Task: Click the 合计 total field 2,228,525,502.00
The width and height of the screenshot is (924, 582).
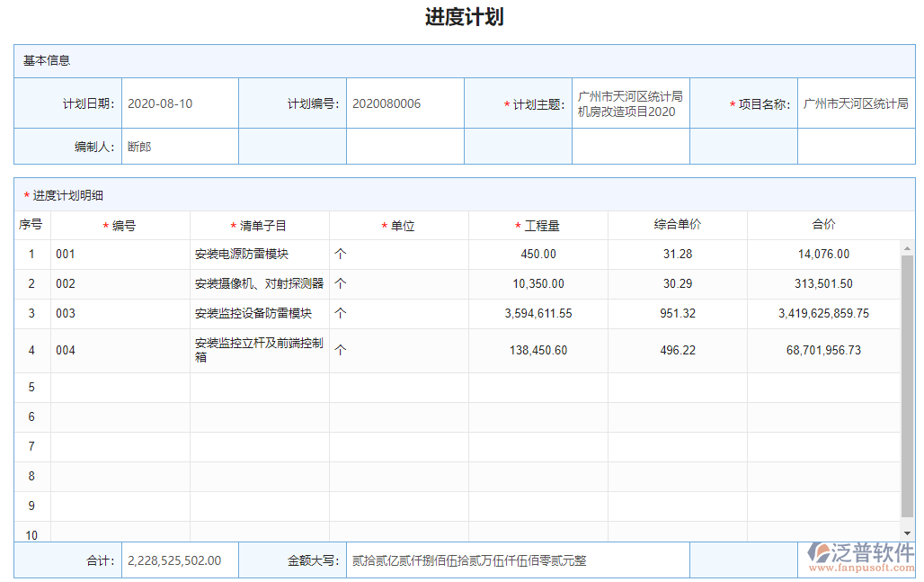Action: tap(179, 560)
